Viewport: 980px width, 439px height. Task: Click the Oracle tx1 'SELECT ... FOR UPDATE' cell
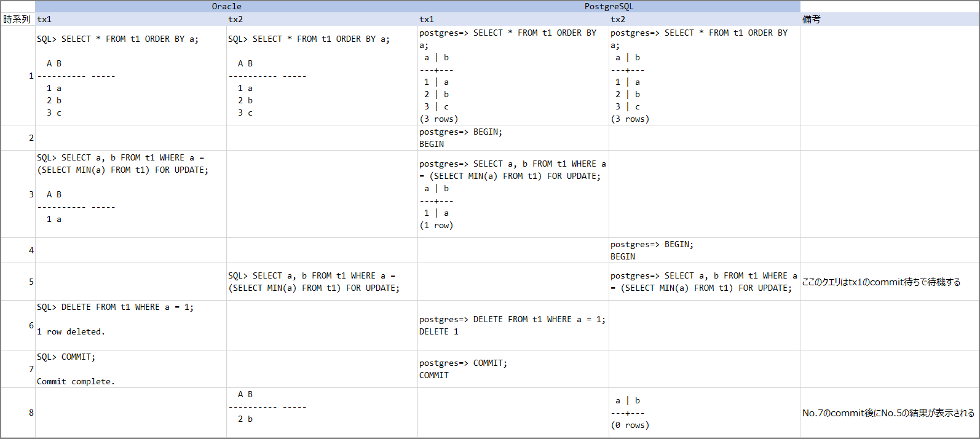pos(130,194)
